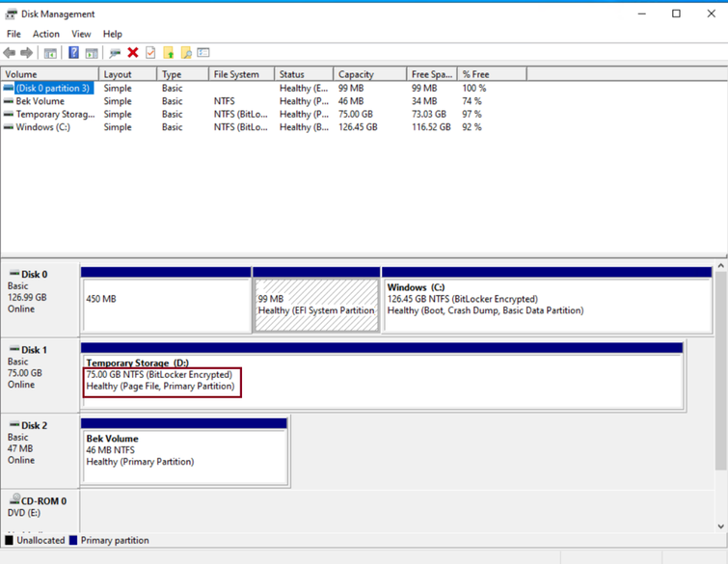Click the black Unallocated legend swatch
The image size is (728, 564).
pos(9,540)
